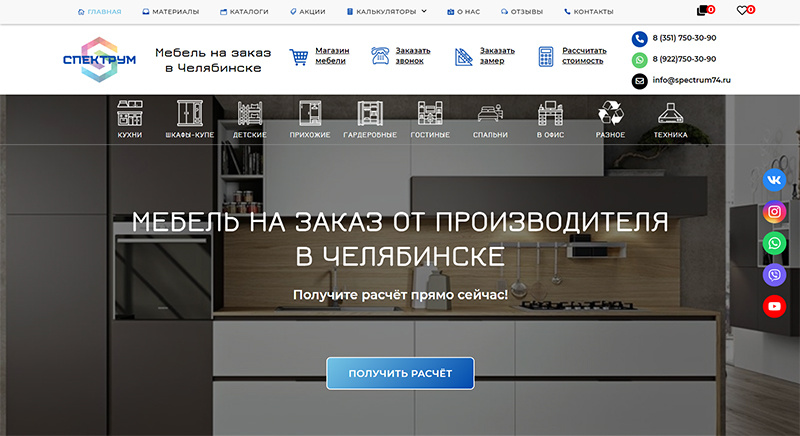Click the Техника category label
800x436 pixels.
point(670,135)
